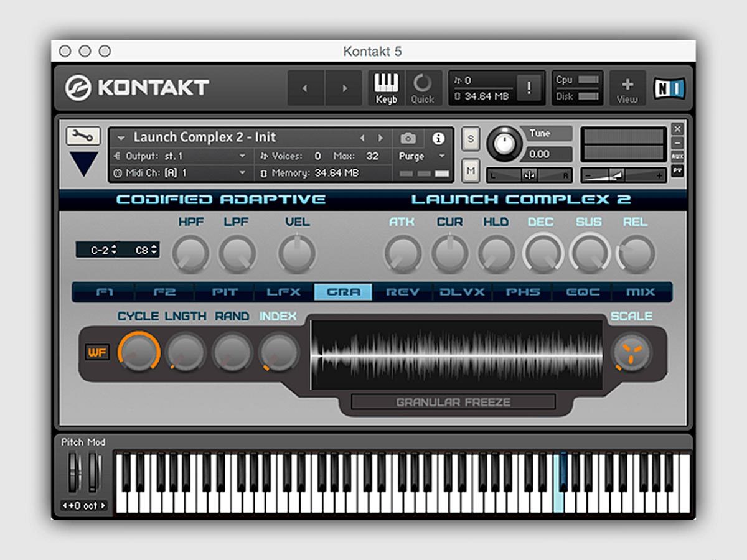
Task: Switch to the F2 filter tab
Action: coord(164,292)
